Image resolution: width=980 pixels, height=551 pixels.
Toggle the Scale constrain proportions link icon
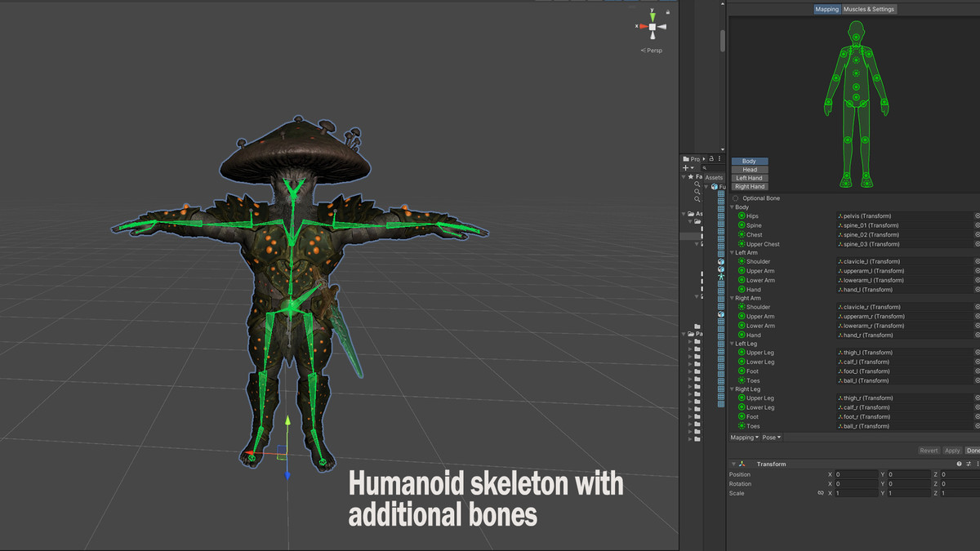pyautogui.click(x=820, y=494)
